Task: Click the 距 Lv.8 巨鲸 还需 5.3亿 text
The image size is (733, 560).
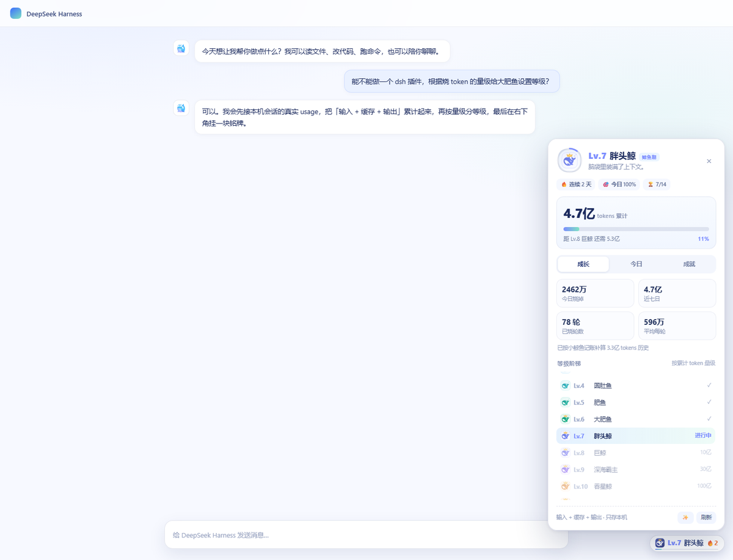Action: (x=591, y=239)
